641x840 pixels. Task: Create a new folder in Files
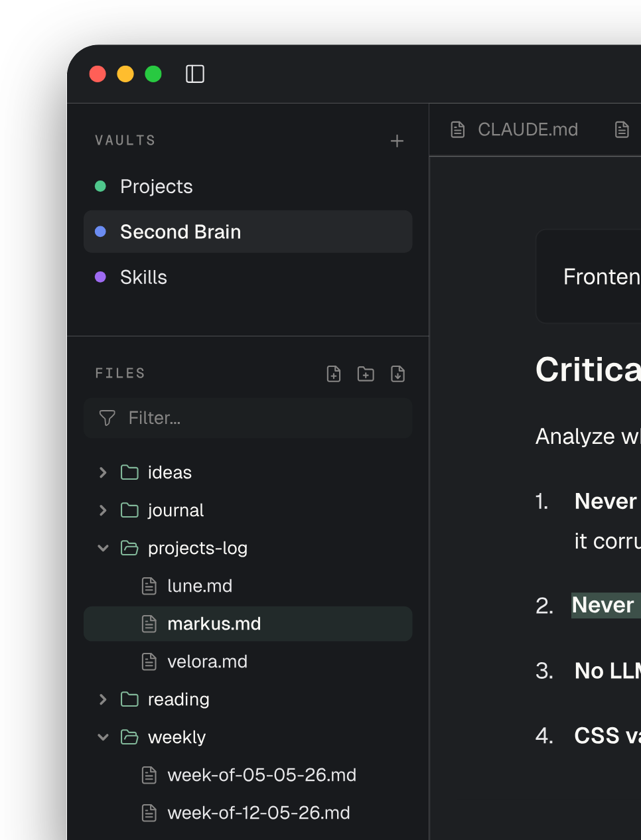pyautogui.click(x=366, y=374)
